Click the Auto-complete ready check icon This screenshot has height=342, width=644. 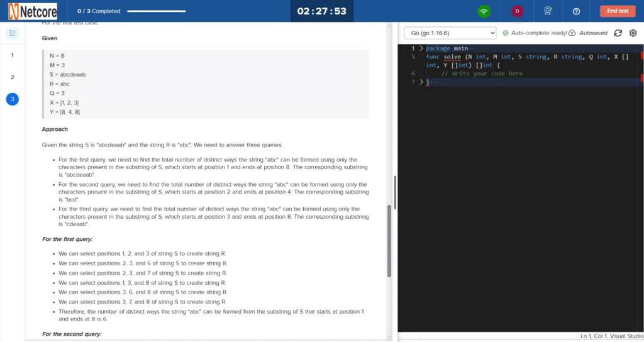506,33
